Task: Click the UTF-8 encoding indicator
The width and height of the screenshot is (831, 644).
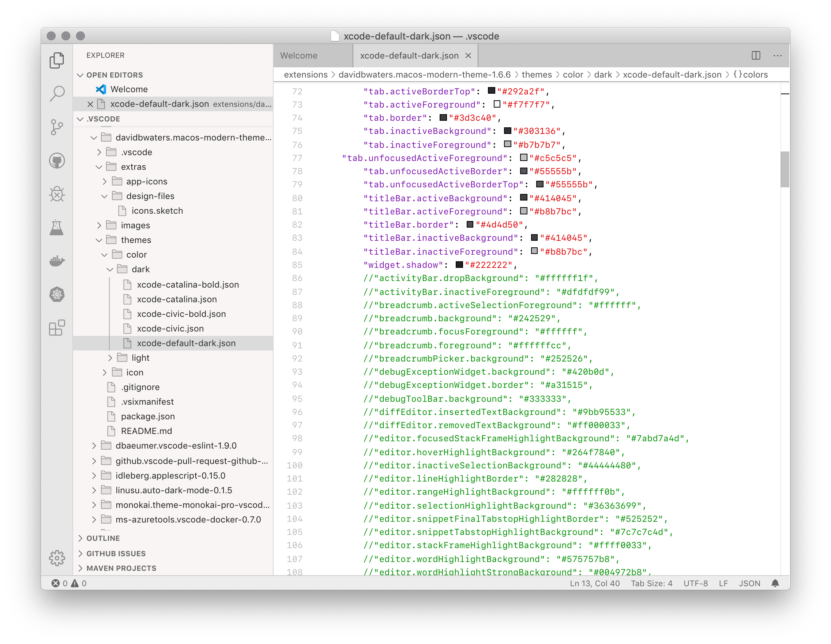Action: click(x=695, y=583)
